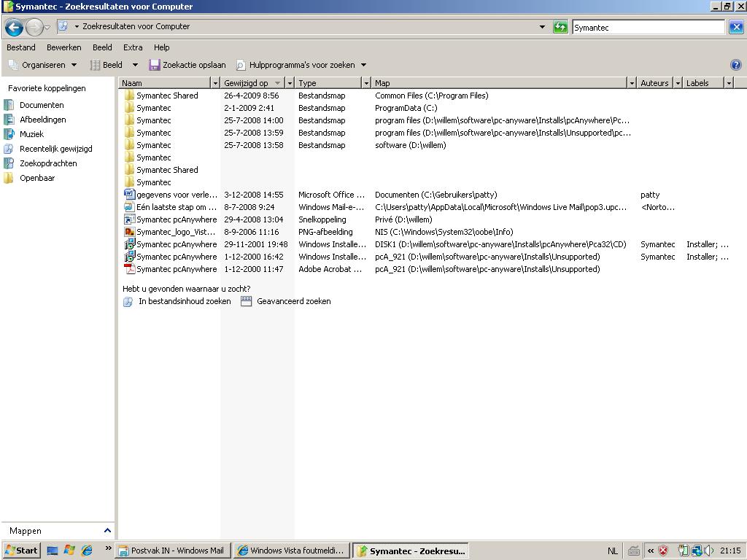747x560 pixels.
Task: Open Internet Explorer from quick launch
Action: [87, 551]
